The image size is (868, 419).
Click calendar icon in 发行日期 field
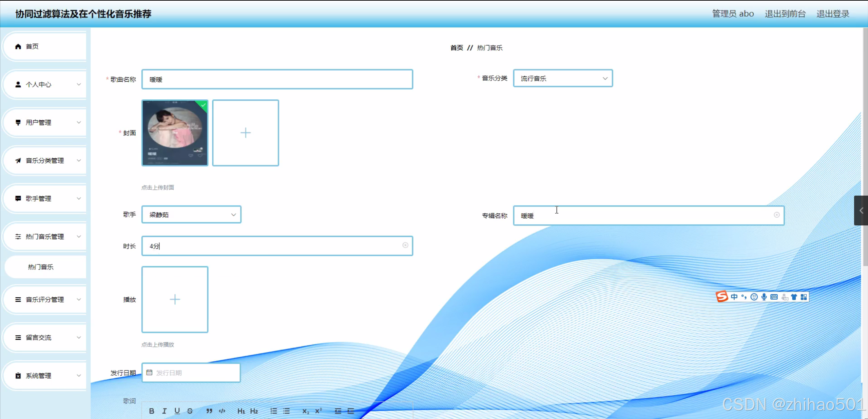point(149,373)
